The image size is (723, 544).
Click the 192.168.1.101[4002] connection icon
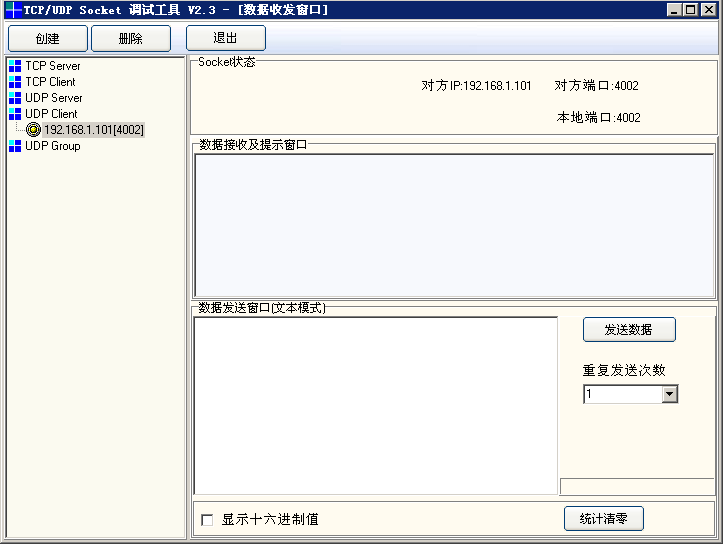[33, 130]
